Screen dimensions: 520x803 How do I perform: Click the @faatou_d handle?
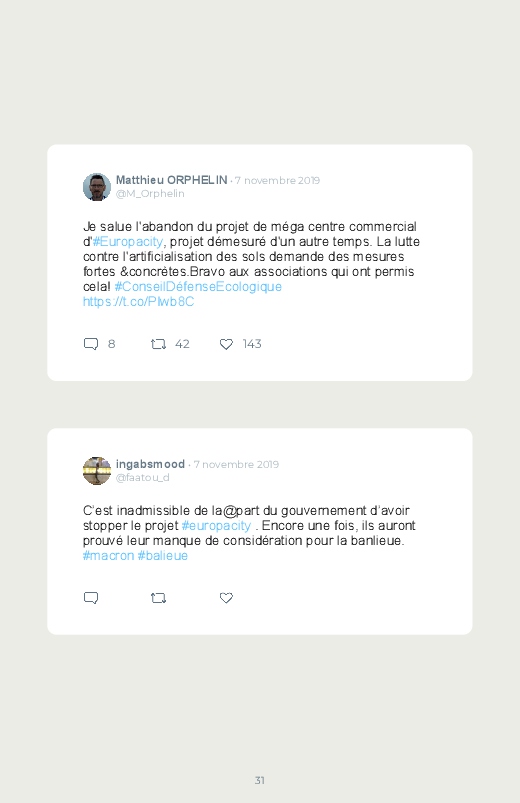click(142, 478)
